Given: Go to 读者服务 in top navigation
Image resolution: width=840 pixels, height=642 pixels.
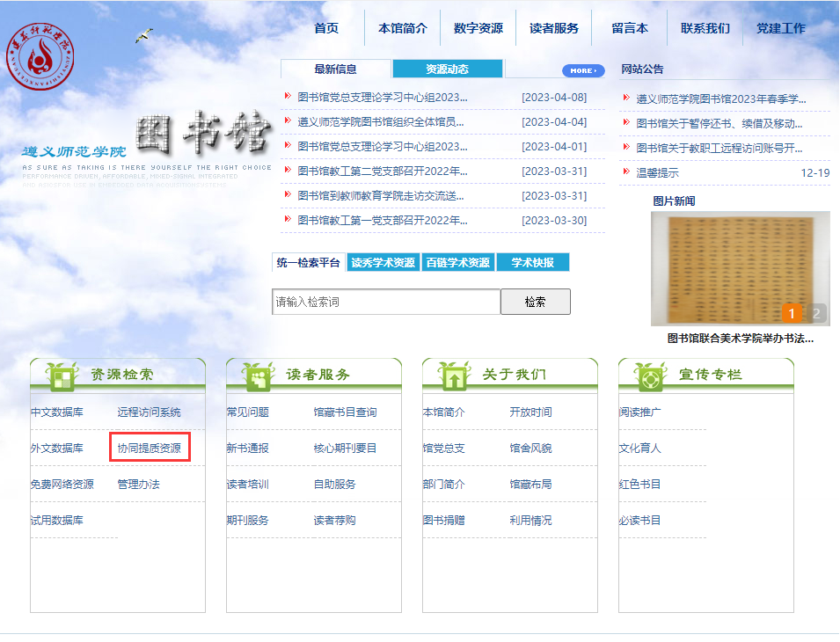Looking at the screenshot, I should tap(553, 28).
